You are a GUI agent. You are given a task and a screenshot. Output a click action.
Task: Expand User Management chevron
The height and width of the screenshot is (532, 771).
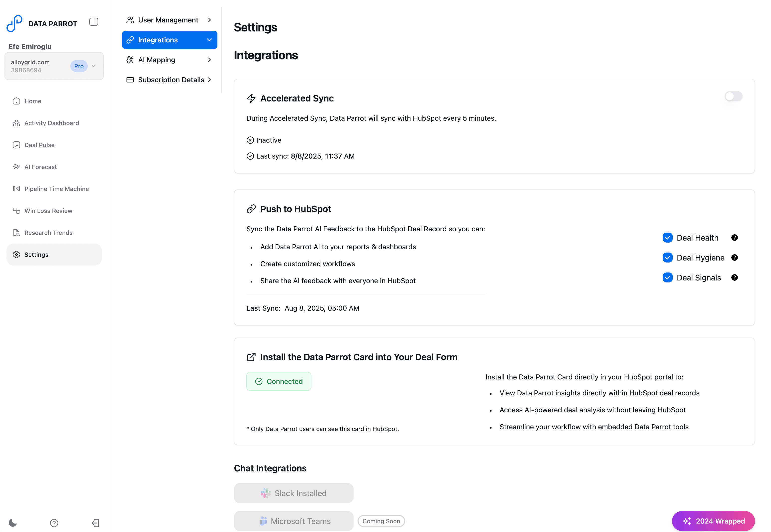point(209,20)
